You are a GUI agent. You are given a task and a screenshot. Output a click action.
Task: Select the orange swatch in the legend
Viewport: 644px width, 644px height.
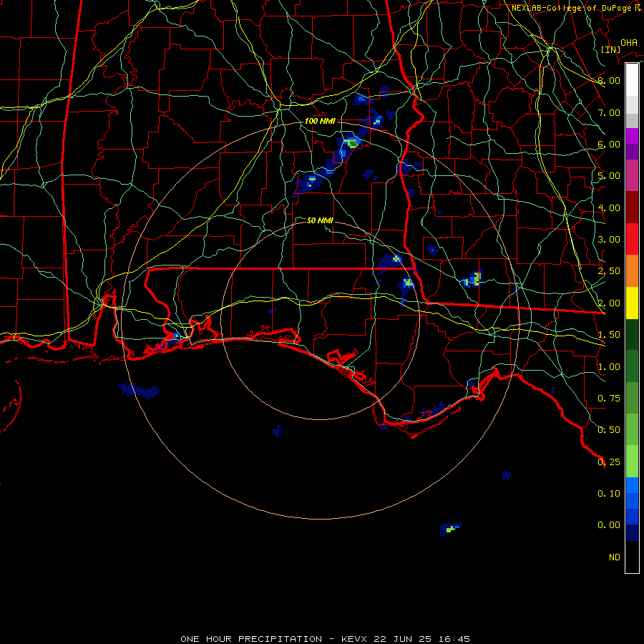tap(632, 271)
